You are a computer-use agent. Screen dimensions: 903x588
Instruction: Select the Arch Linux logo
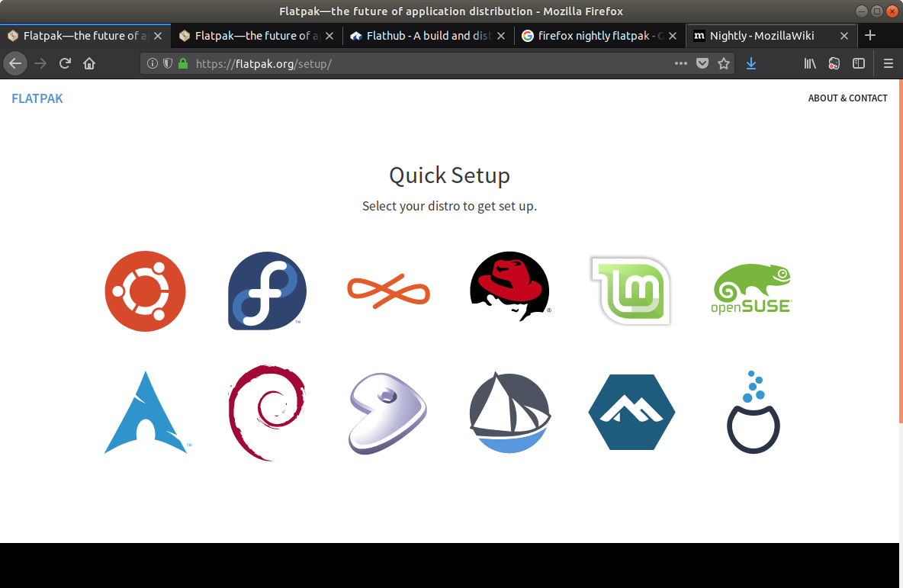pyautogui.click(x=145, y=413)
